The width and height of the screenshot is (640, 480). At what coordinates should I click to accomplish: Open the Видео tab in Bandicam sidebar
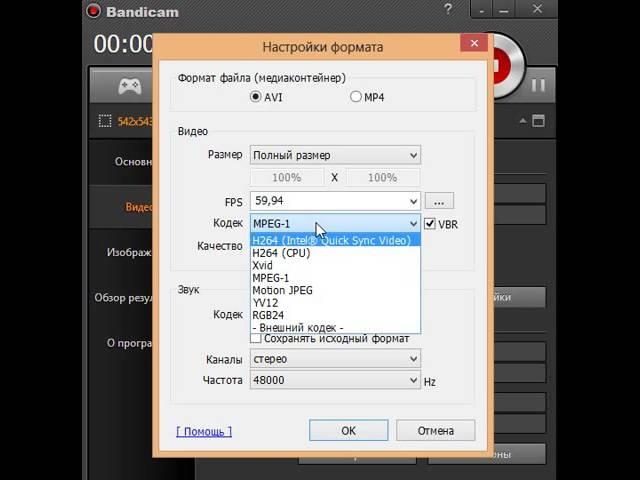point(139,207)
